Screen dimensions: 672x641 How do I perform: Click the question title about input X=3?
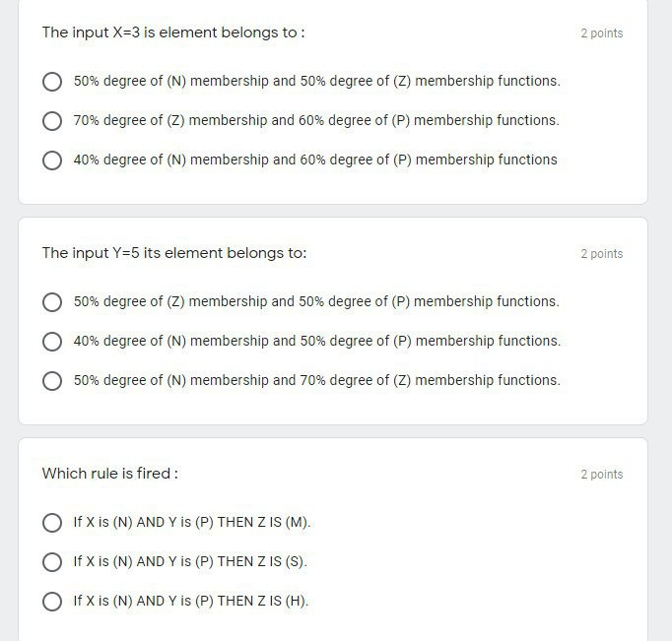(x=173, y=32)
